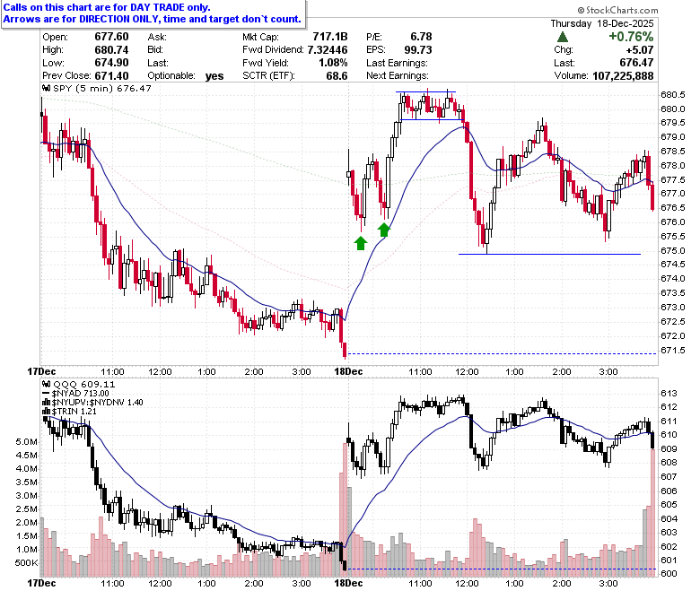Click 12:00 marker on 18Dec SPY axis
Screen dimensions: 700x591
point(467,371)
